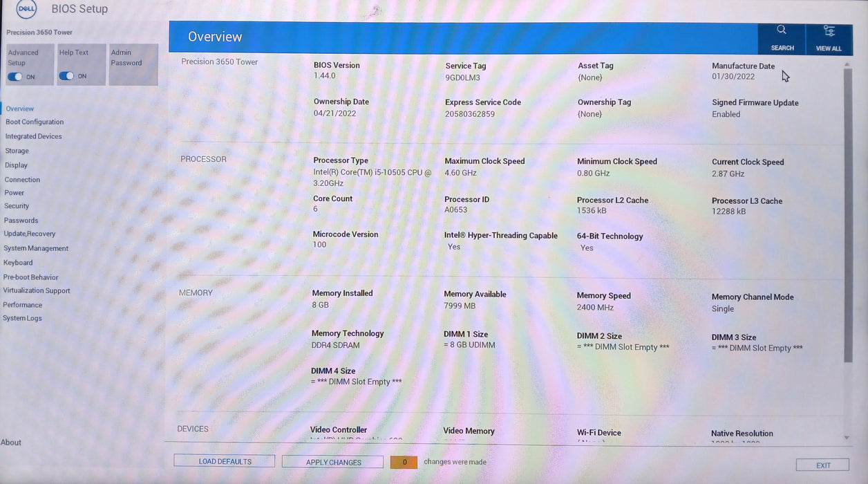
Task: Open Update,Recovery section
Action: click(x=29, y=234)
